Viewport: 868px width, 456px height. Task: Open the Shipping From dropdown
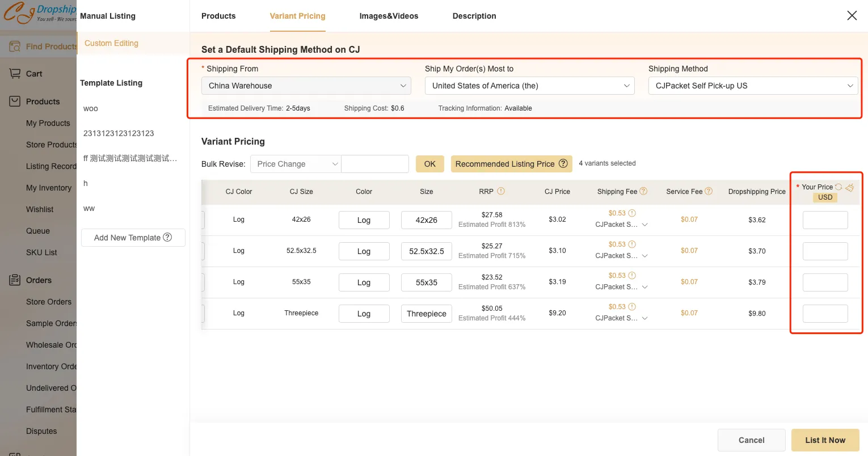click(306, 86)
